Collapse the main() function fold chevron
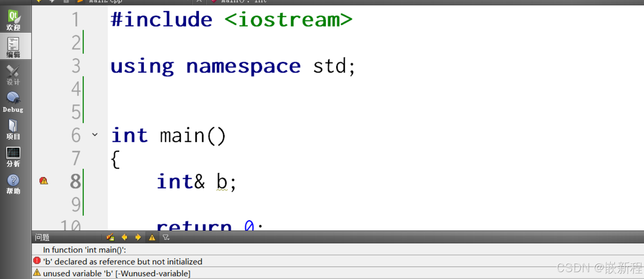The width and height of the screenshot is (644, 279). tap(95, 135)
